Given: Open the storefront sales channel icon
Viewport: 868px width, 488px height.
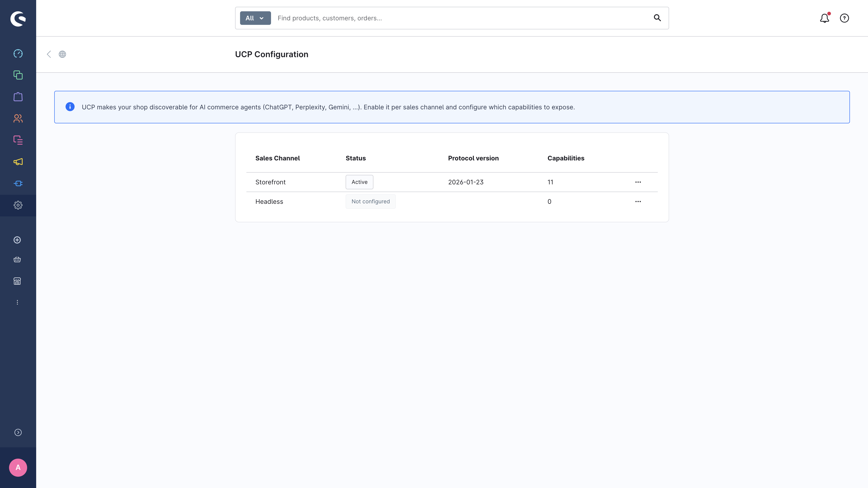Looking at the screenshot, I should coord(17,281).
